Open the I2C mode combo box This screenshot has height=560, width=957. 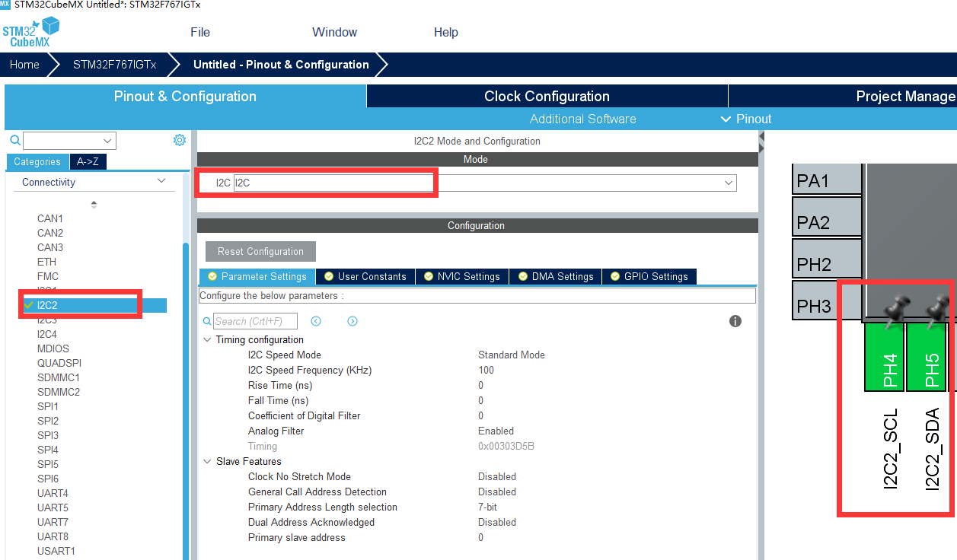tap(485, 183)
